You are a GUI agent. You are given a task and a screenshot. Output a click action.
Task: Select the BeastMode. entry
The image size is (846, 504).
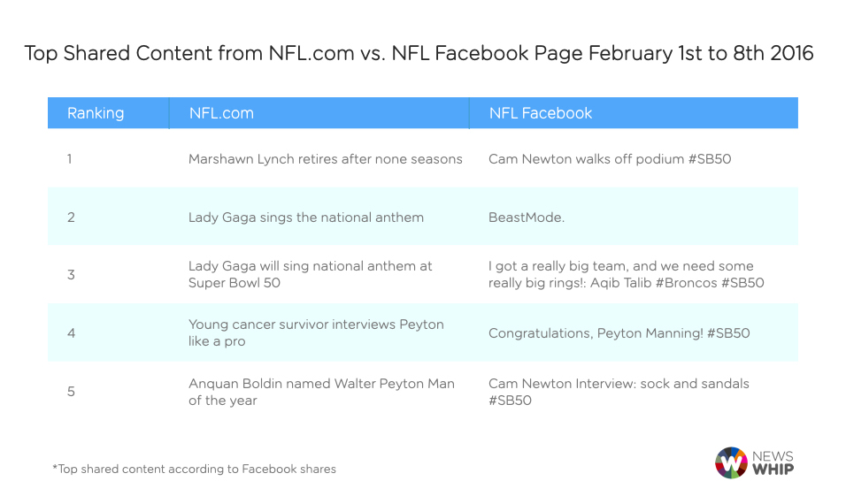(x=526, y=217)
